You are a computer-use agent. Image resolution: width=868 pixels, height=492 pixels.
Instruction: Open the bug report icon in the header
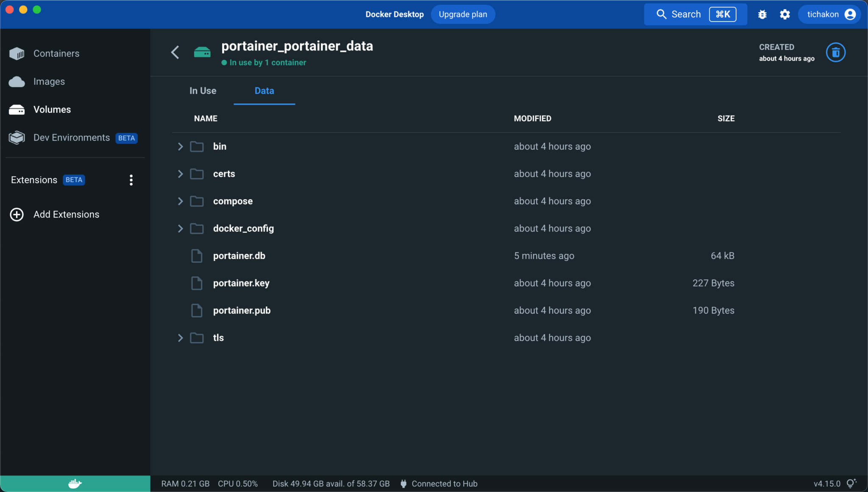(762, 14)
